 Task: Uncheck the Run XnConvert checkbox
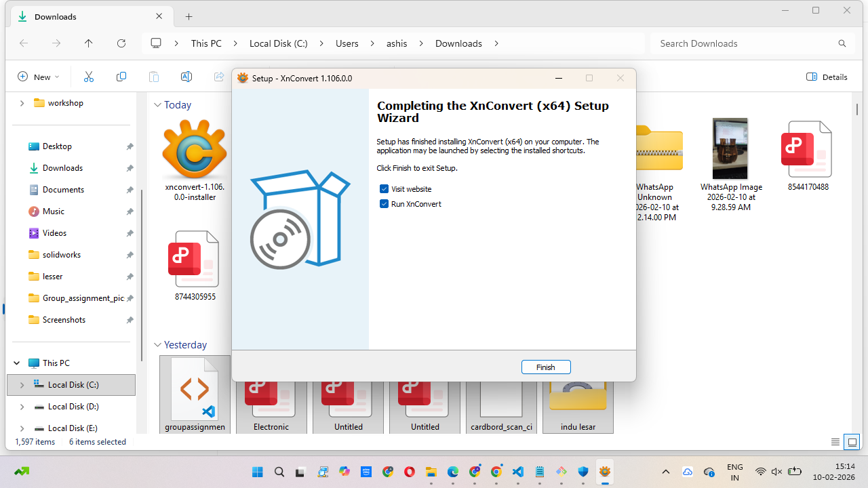[x=384, y=204]
